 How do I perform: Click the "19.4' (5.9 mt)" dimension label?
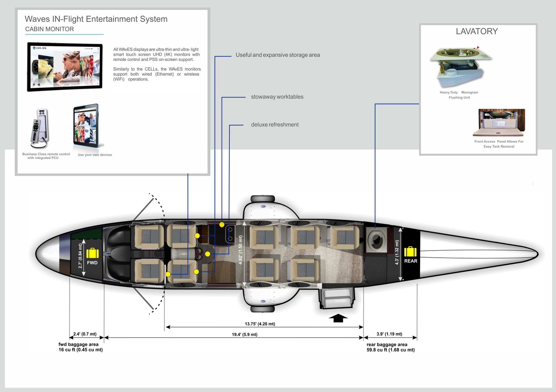click(x=245, y=334)
